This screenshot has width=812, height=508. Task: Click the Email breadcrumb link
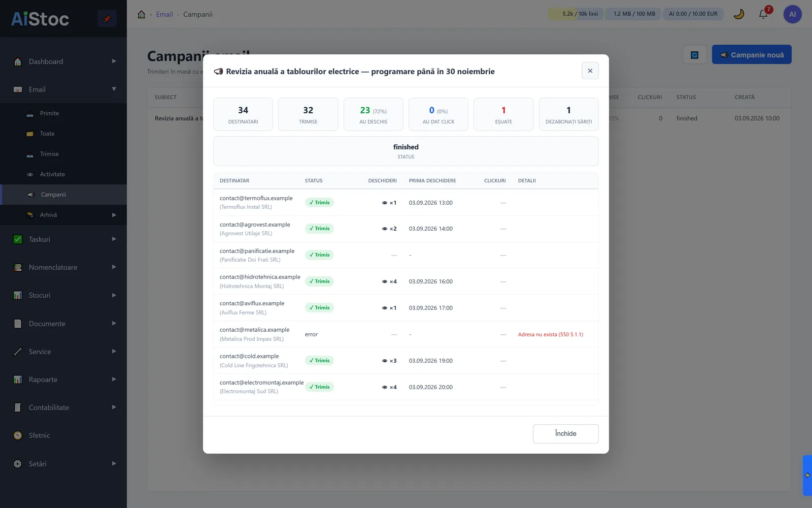[164, 14]
